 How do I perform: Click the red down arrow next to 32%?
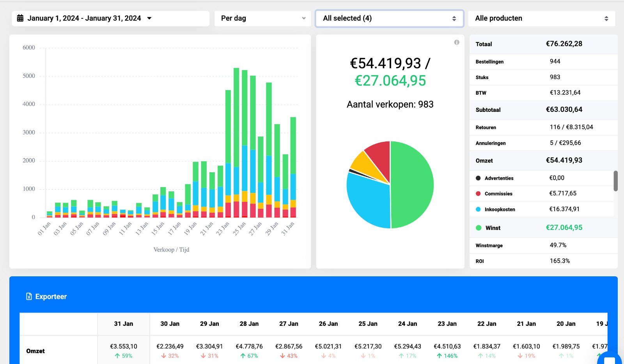(x=164, y=356)
